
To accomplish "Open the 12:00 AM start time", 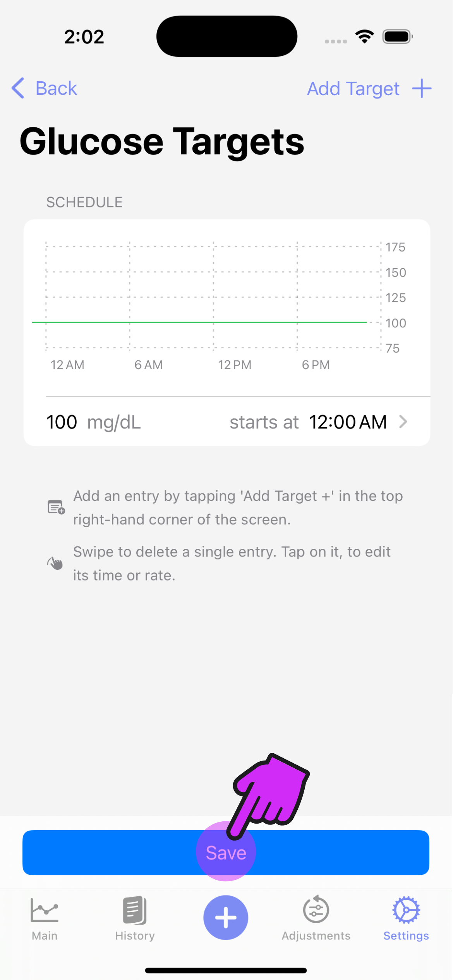I will pyautogui.click(x=347, y=422).
